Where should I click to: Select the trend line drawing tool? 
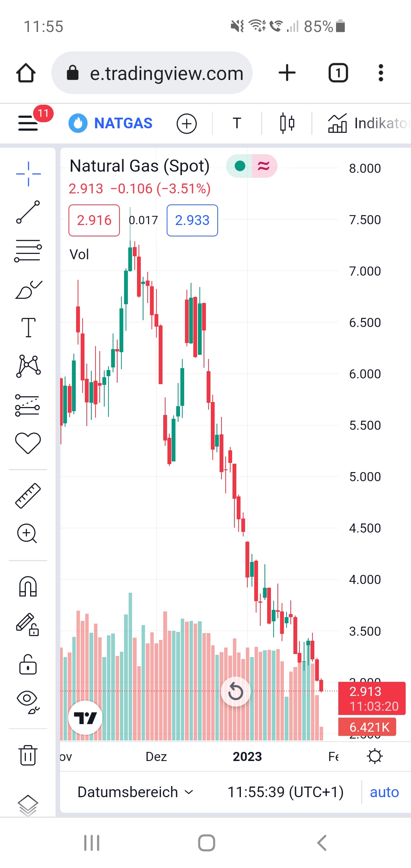28,212
